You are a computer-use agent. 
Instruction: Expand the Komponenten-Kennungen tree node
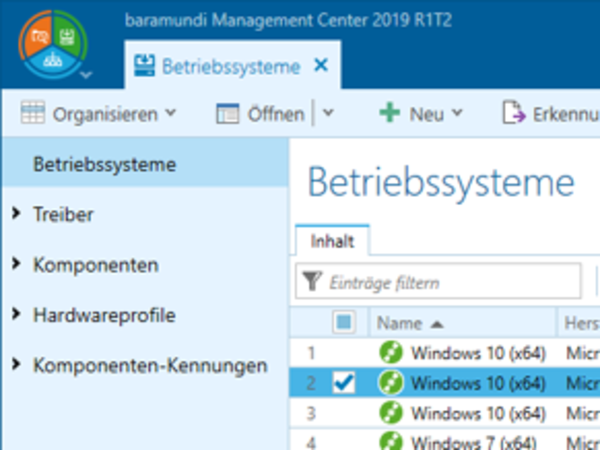click(x=16, y=364)
